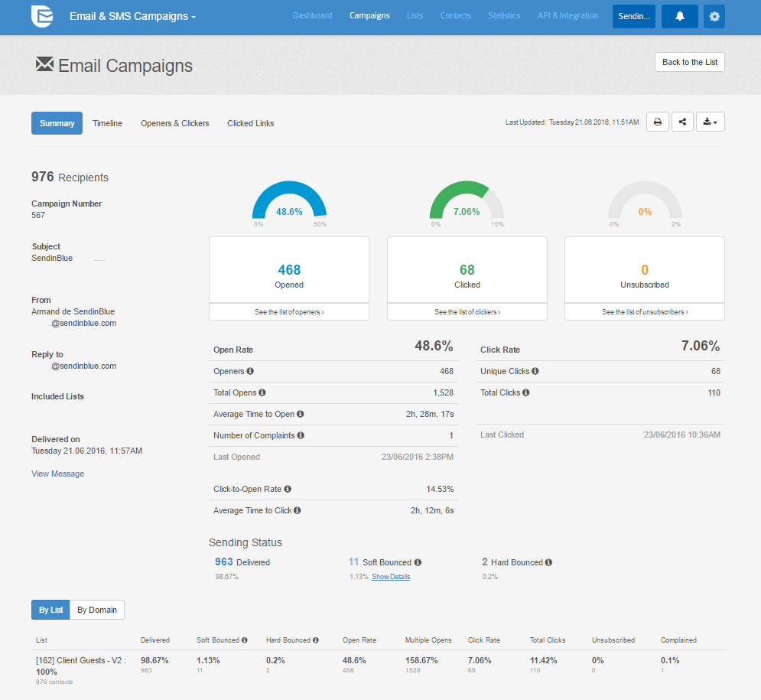
Task: Show info for Total Opens
Action: click(262, 392)
